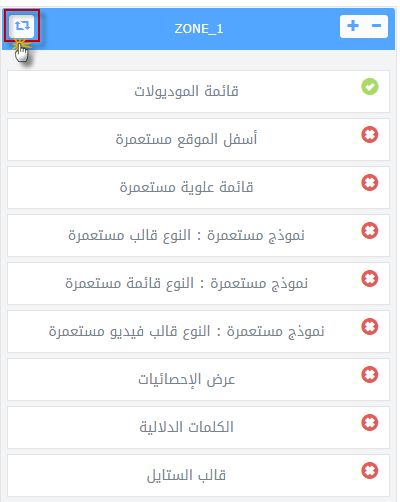400x502 pixels.
Task: Open the عرض الإحصائيات item
Action: point(198,379)
